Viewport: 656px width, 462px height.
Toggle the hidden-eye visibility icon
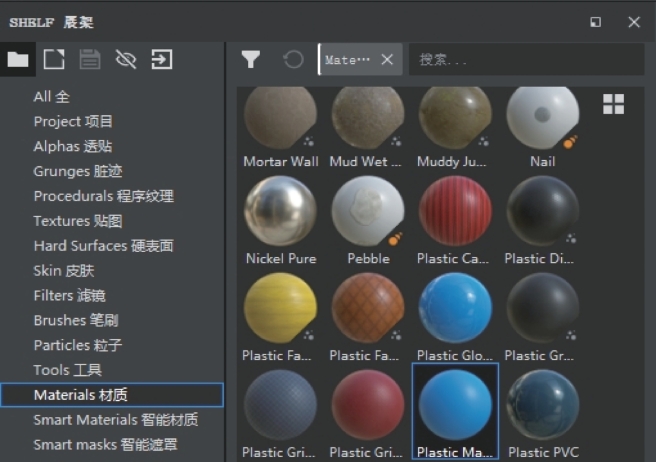pos(126,59)
